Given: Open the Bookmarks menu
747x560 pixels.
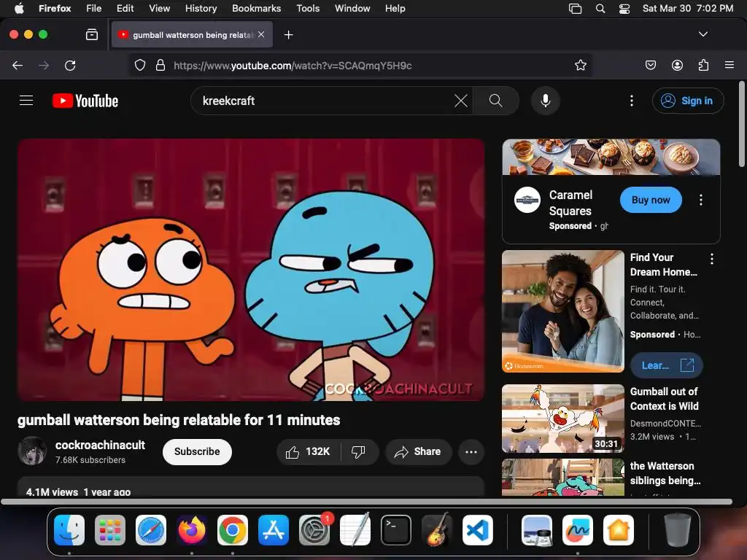Looking at the screenshot, I should tap(256, 9).
